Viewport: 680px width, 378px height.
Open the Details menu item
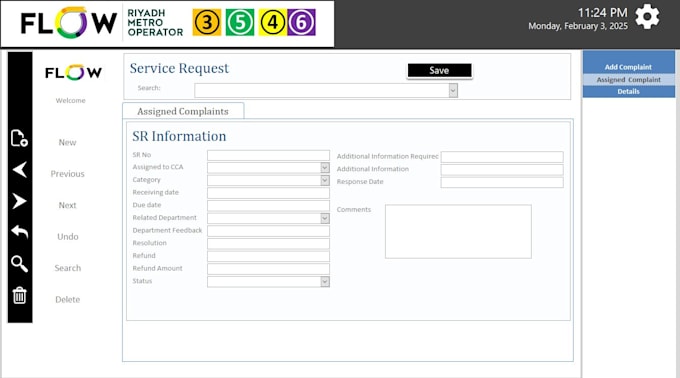628,91
